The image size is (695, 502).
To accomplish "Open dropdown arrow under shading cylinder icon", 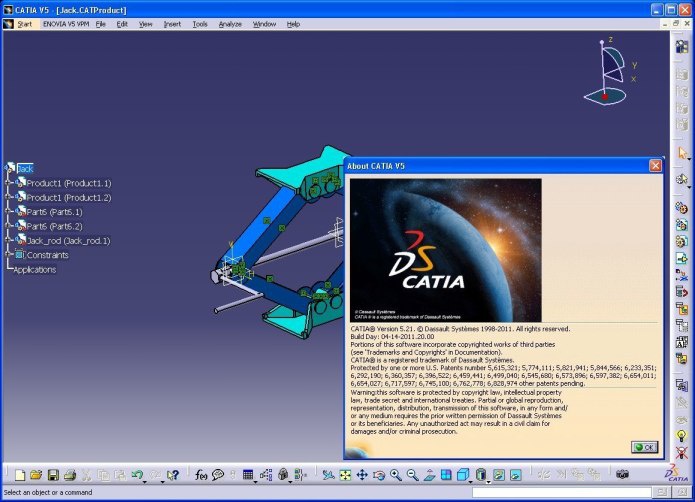I will [x=488, y=480].
